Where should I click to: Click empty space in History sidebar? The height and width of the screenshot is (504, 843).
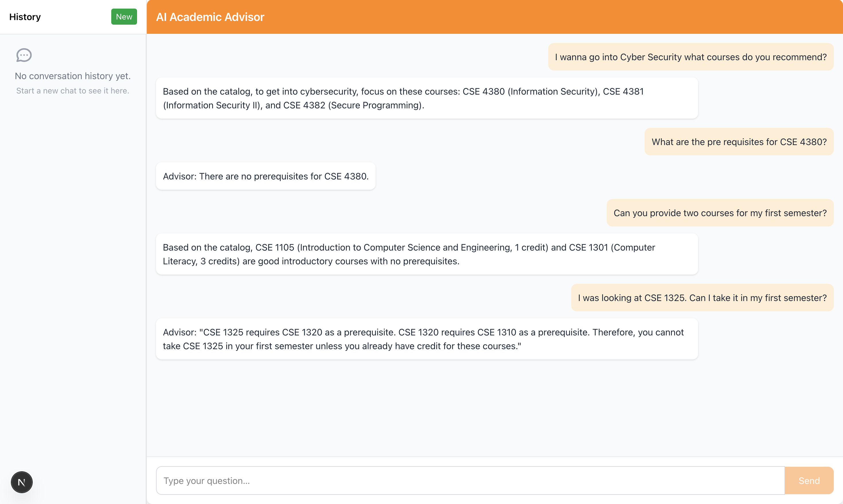coord(73,272)
